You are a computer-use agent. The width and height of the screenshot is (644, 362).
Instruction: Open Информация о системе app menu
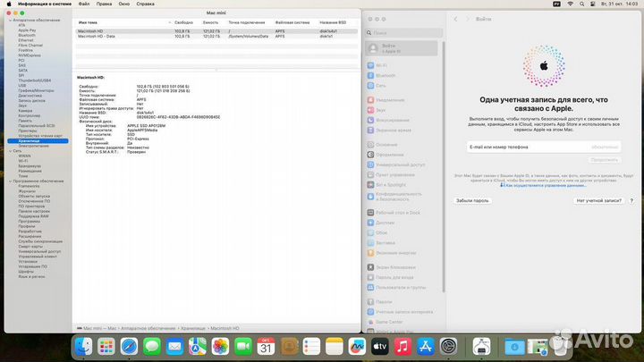coord(45,4)
